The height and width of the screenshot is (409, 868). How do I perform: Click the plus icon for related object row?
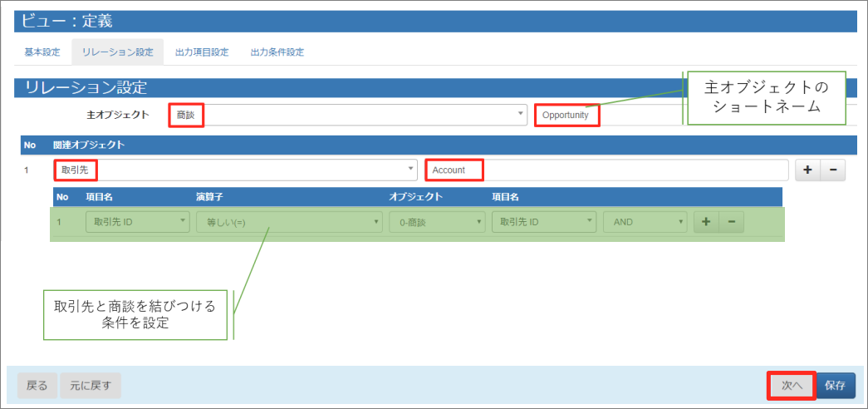(x=807, y=170)
